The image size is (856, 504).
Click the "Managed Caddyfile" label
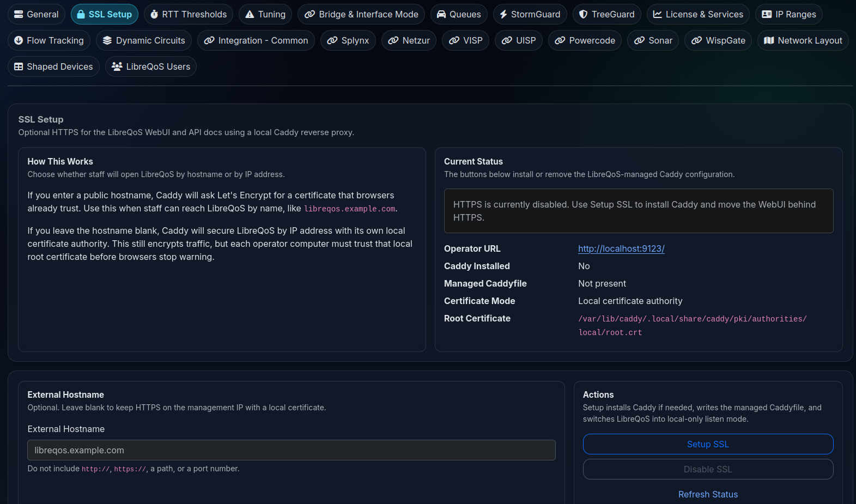485,283
